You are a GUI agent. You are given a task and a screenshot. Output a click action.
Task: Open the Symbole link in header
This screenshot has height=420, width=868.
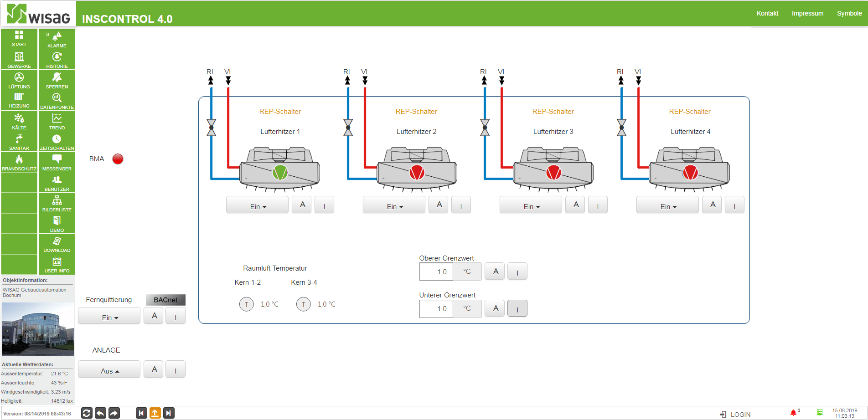point(849,13)
